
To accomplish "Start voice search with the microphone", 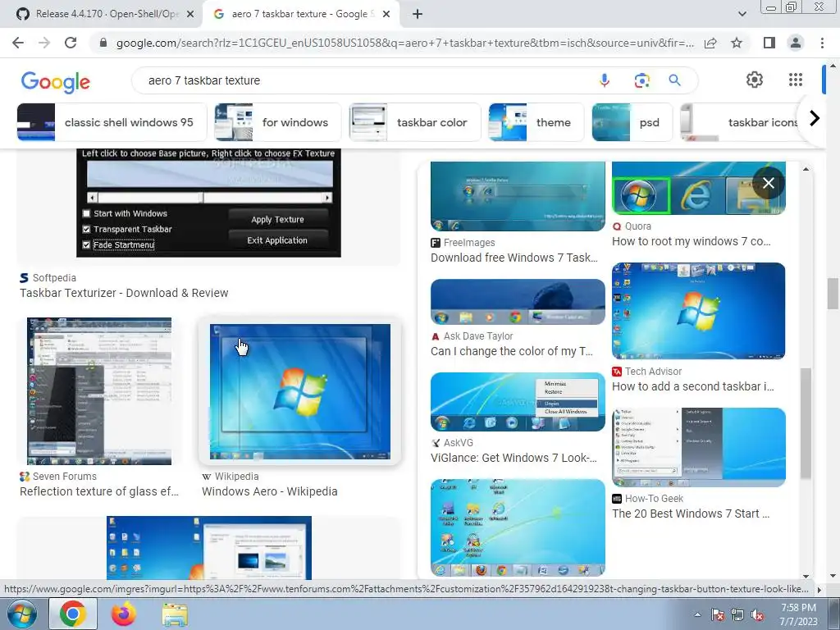I will [605, 80].
